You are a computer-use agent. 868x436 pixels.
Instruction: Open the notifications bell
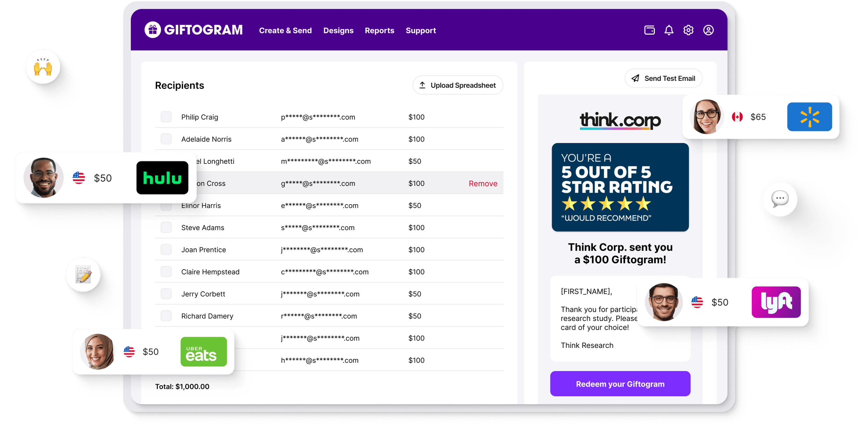tap(669, 30)
